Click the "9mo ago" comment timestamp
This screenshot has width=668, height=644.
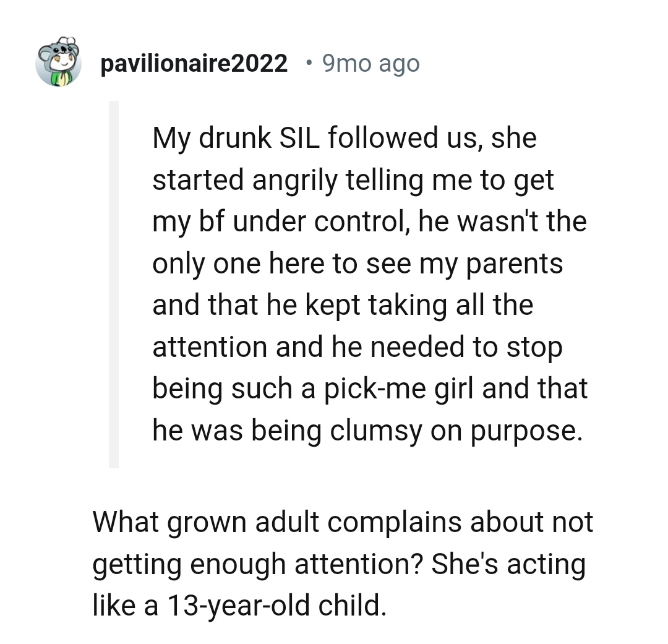click(370, 63)
